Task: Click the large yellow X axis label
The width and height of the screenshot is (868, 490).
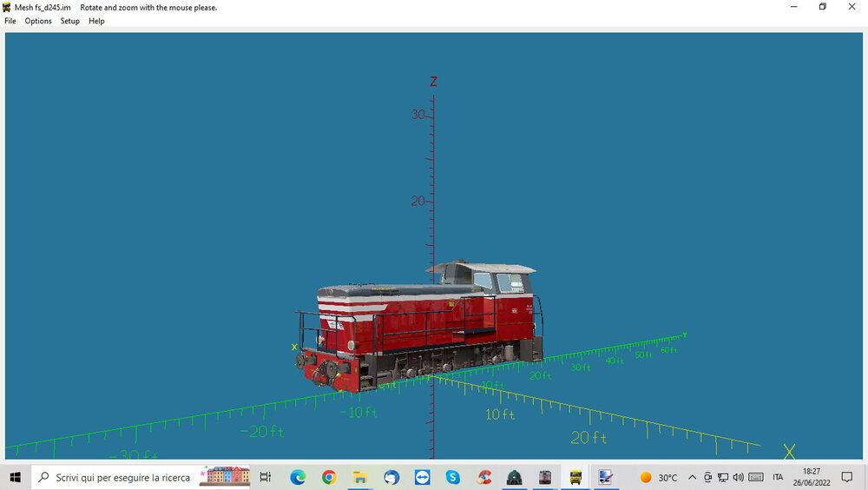Action: click(789, 452)
